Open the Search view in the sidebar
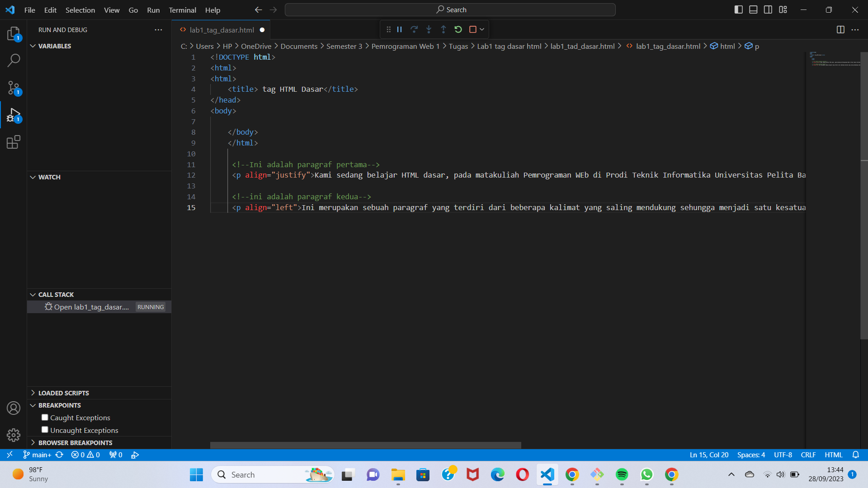This screenshot has width=868, height=488. point(13,60)
